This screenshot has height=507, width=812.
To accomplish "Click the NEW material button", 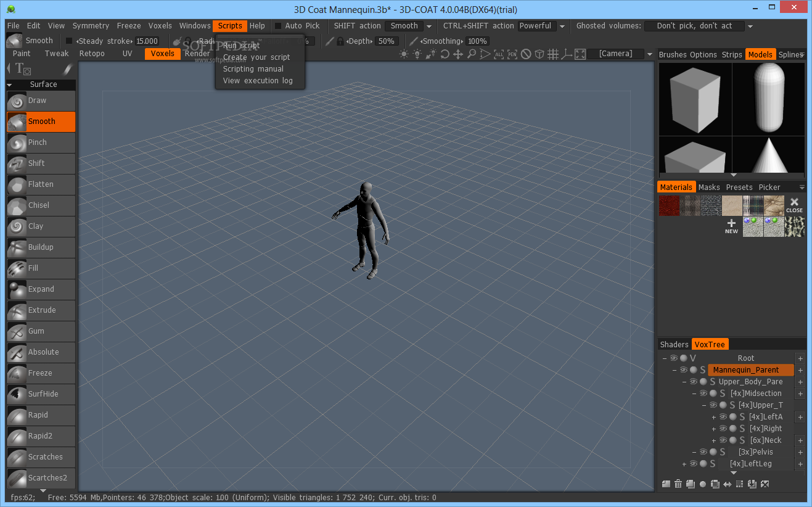I will click(731, 226).
